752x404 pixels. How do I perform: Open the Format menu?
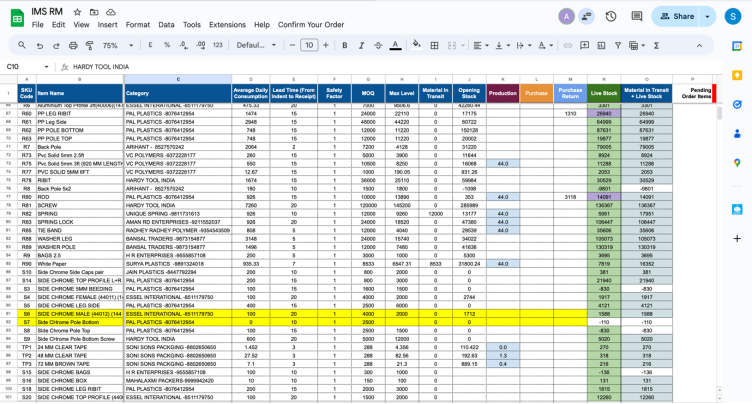[138, 24]
